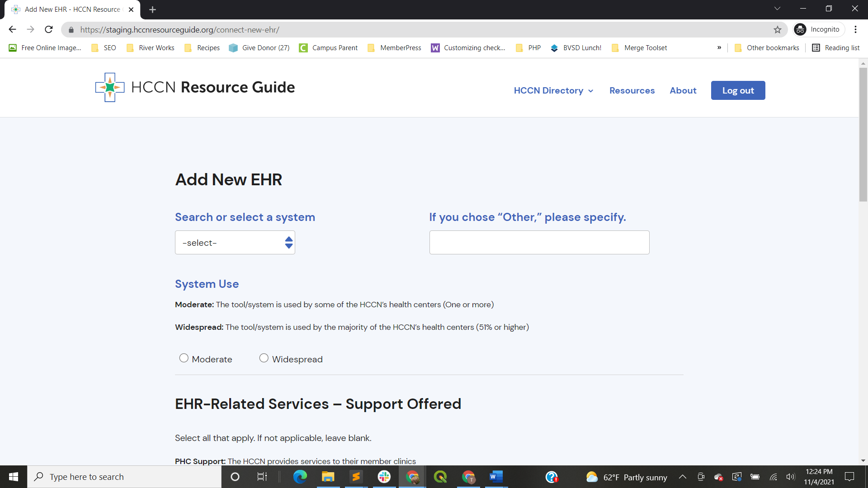Select the Moderate radio option
The height and width of the screenshot is (488, 868).
pyautogui.click(x=184, y=358)
